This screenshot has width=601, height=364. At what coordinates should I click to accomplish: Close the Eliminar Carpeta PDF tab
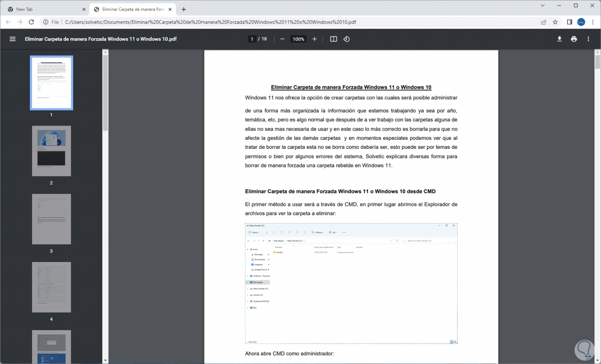coord(170,9)
